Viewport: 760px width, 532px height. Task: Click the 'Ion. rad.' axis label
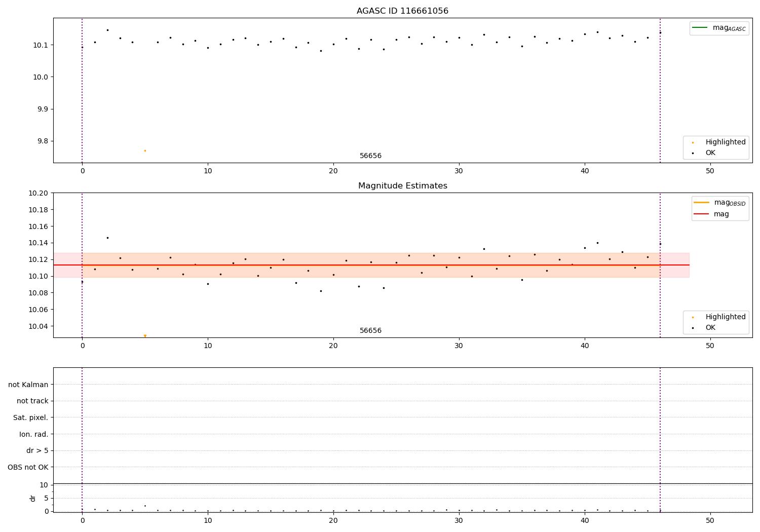tap(34, 434)
